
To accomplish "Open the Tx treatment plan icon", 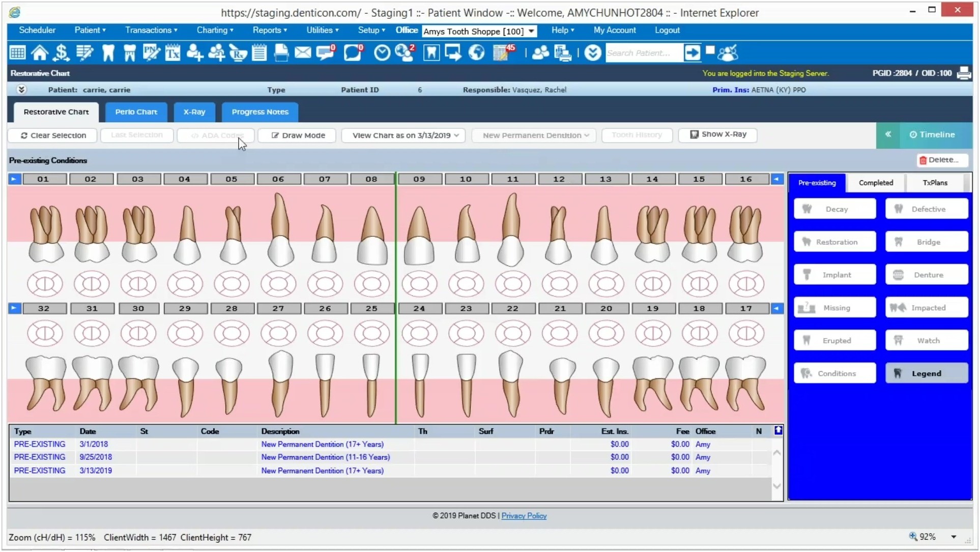I will 172,52.
